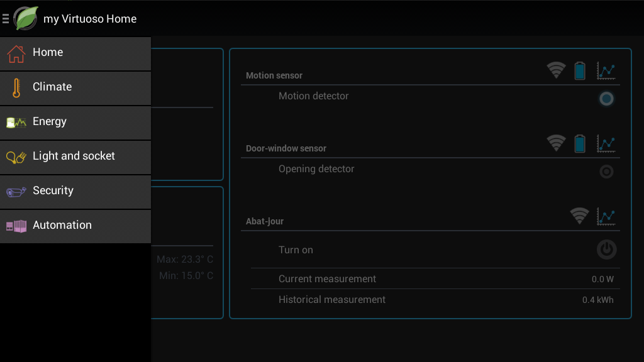
Task: Select Home in the side menu
Action: (x=75, y=54)
